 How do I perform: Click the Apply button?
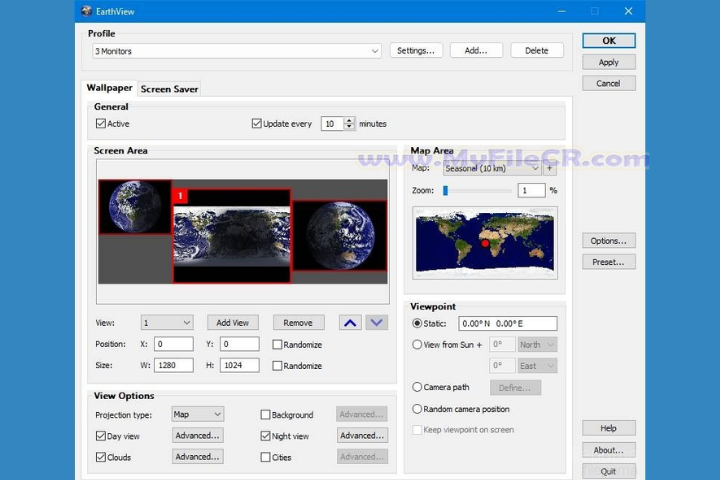tap(609, 62)
